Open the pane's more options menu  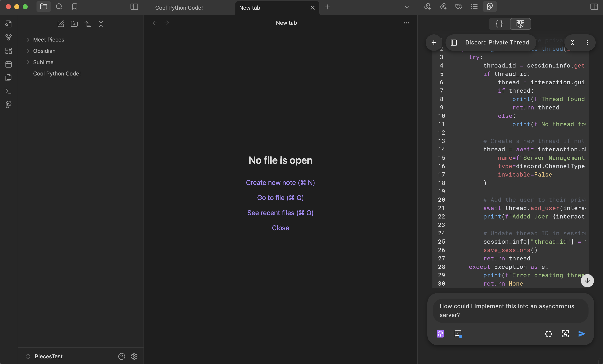[x=406, y=23]
